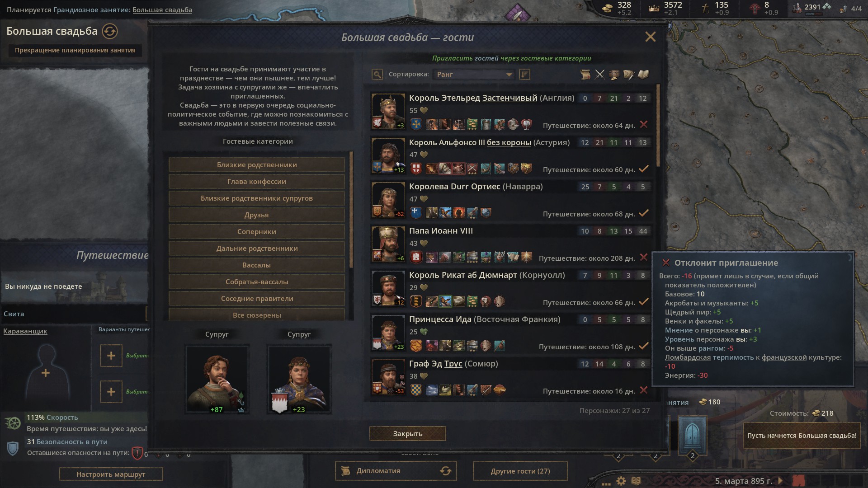Click the crossed swords filter icon

[x=600, y=75]
